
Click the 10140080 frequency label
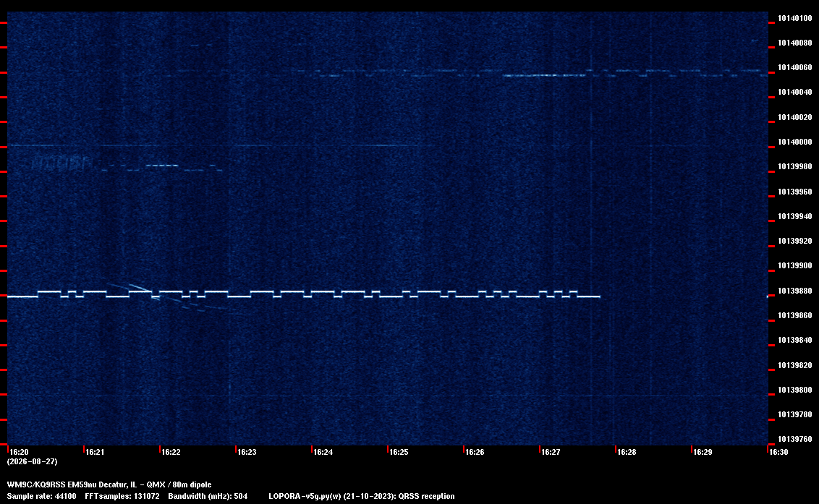(794, 43)
